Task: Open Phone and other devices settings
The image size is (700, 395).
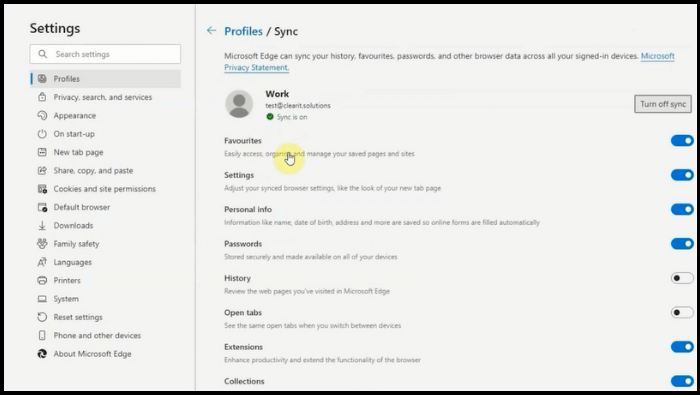Action: [105, 335]
